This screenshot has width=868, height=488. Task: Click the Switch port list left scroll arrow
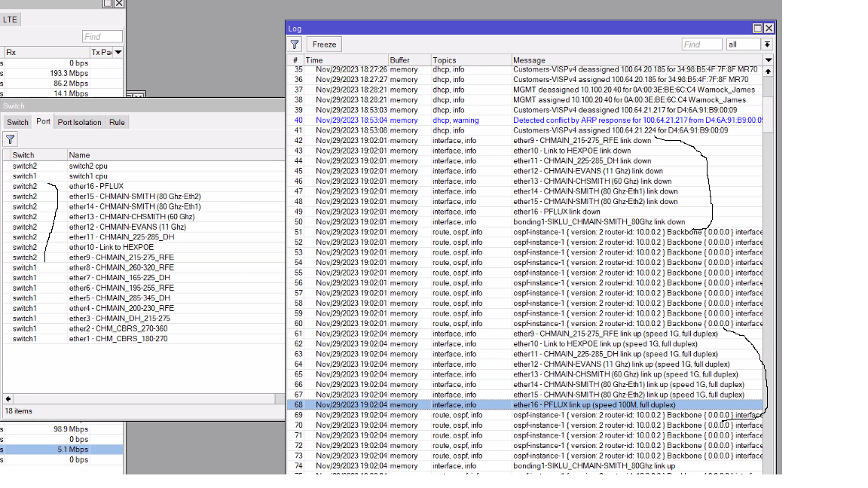(x=8, y=398)
